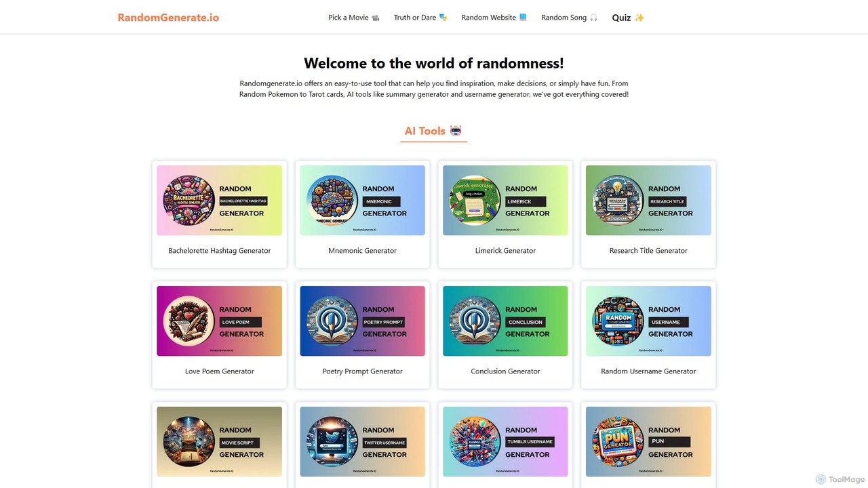Click the RESEARCH TITLE black label
868x488 pixels.
668,201
